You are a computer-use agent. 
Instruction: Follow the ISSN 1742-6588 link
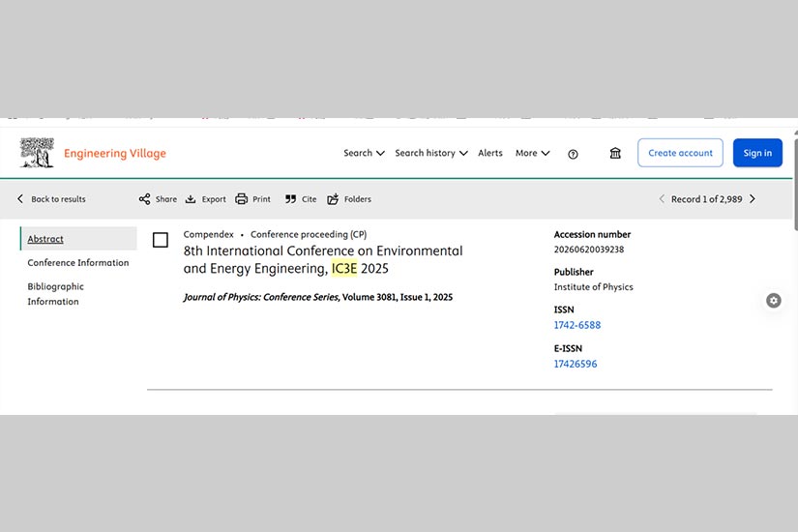coord(576,325)
